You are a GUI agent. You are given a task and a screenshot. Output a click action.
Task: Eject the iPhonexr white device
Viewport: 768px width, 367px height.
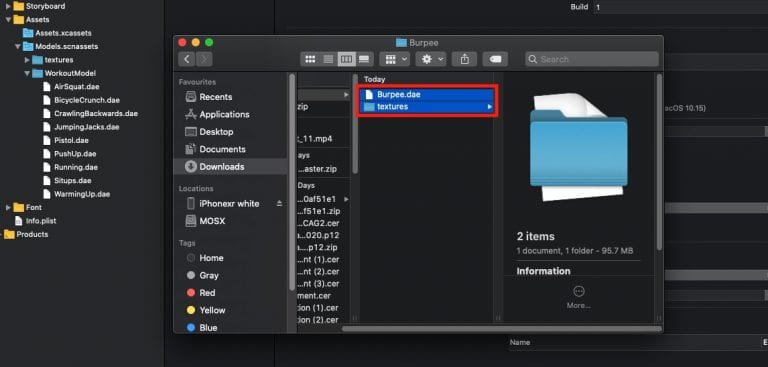click(x=279, y=203)
